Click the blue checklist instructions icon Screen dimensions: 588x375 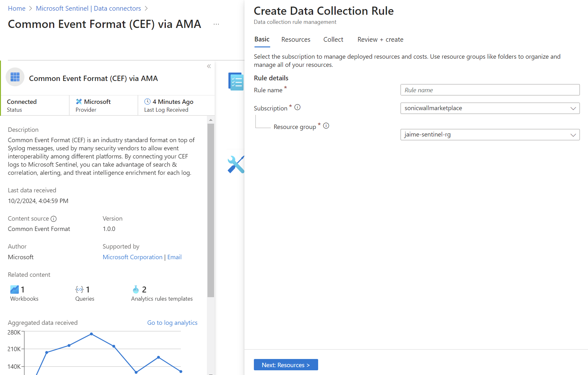tap(236, 82)
